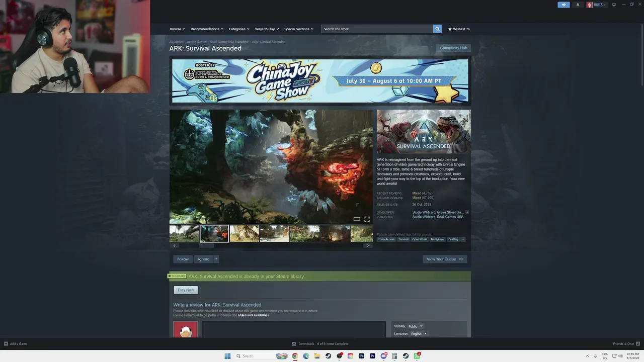The height and width of the screenshot is (362, 644).
Task: Open the review Language dropdown
Action: (x=418, y=333)
